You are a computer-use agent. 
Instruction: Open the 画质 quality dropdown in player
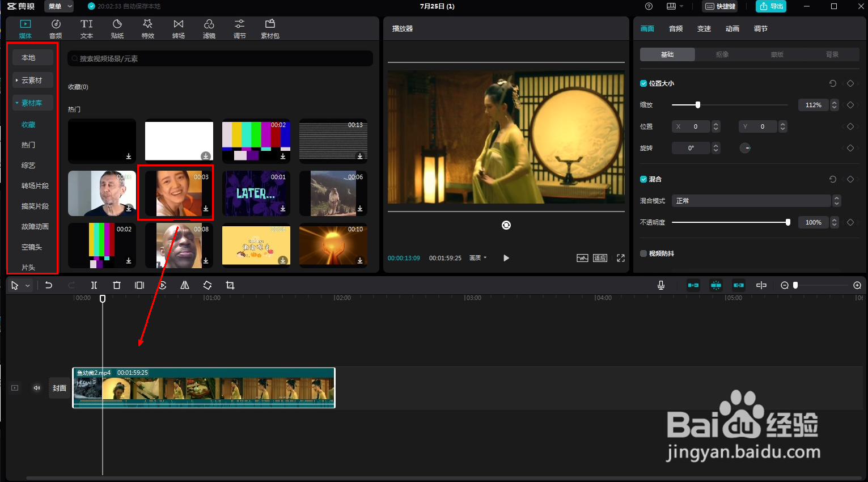(478, 258)
